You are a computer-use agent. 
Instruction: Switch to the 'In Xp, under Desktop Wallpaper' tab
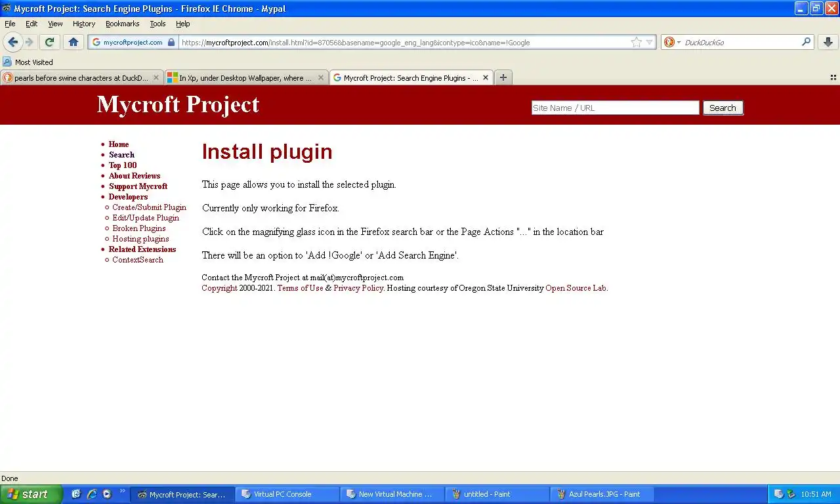(x=246, y=77)
